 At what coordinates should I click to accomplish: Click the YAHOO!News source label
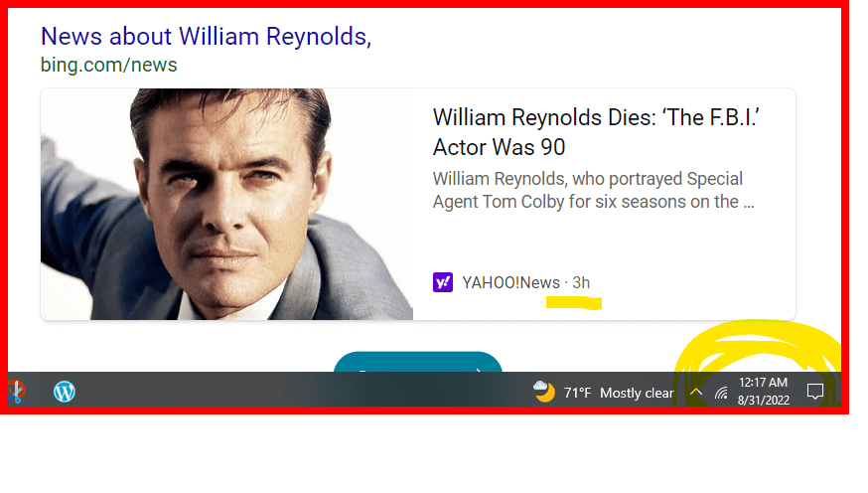[510, 282]
